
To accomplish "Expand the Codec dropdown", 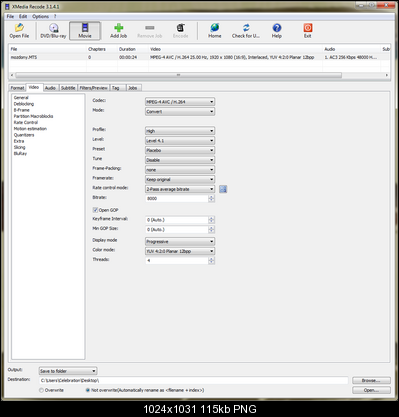I will point(180,102).
